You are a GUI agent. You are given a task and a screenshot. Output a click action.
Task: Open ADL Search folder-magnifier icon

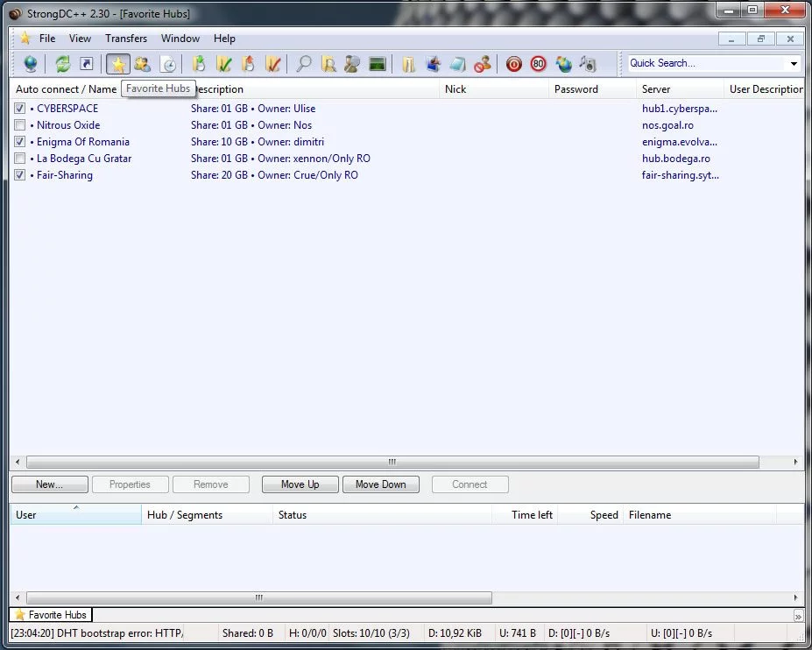click(x=328, y=64)
